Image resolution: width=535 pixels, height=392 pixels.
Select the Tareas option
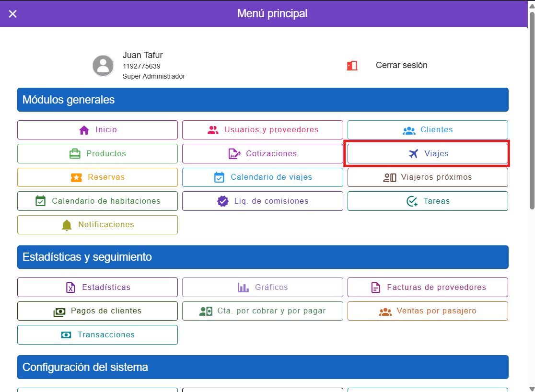428,201
